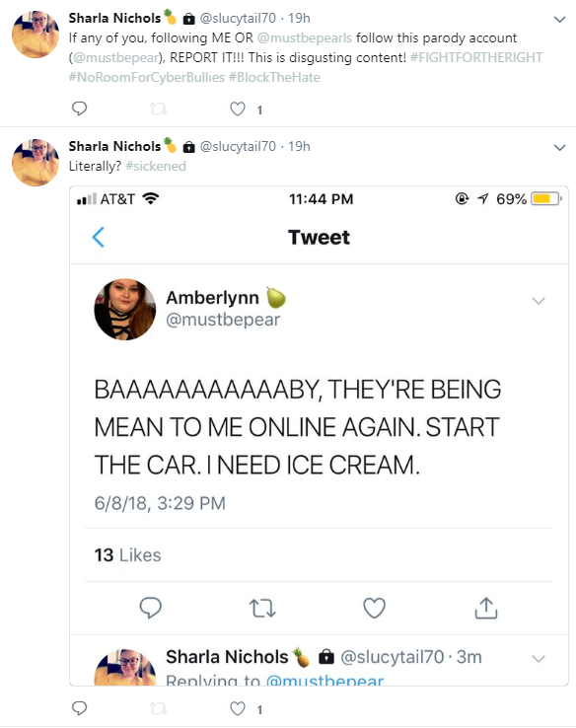Viewport: 576px width, 728px height.
Task: Tap the blue back arrow beside Tweet
Action: pyautogui.click(x=99, y=238)
